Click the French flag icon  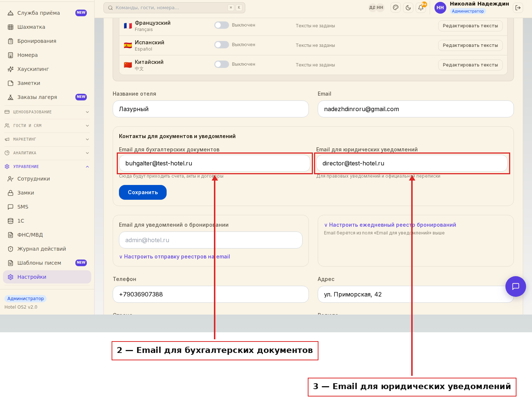(128, 26)
